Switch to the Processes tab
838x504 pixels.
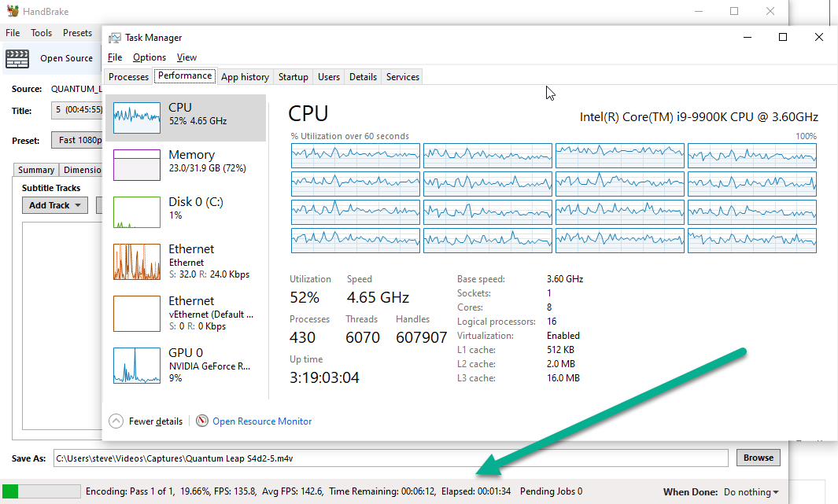pyautogui.click(x=128, y=77)
